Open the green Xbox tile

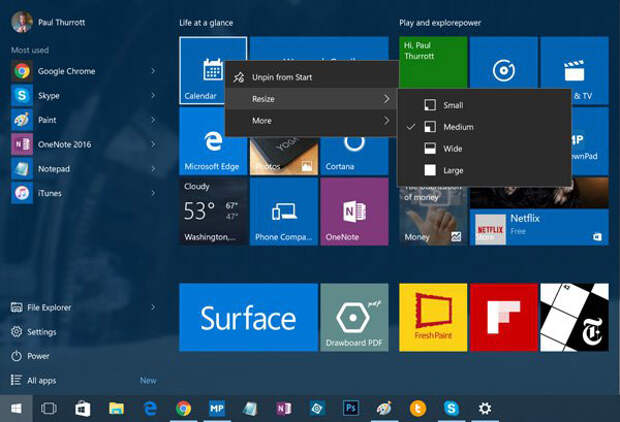pyautogui.click(x=433, y=62)
